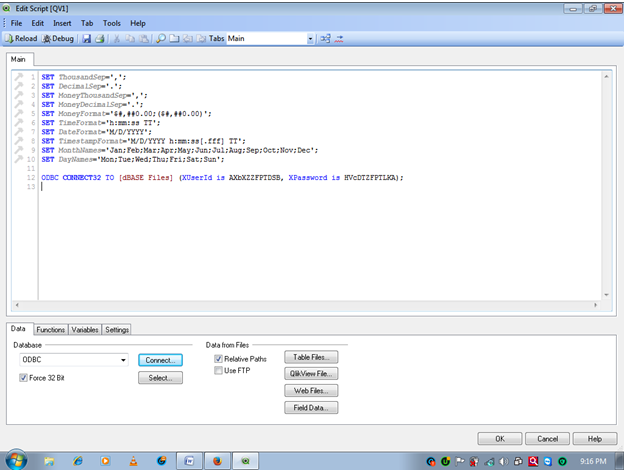Launch VLC media player from the taskbar

[131, 461]
